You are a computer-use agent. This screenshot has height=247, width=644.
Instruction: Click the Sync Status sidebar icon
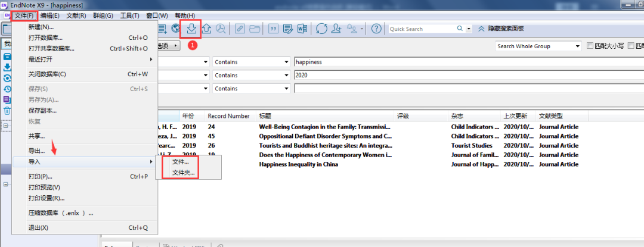[x=7, y=78]
